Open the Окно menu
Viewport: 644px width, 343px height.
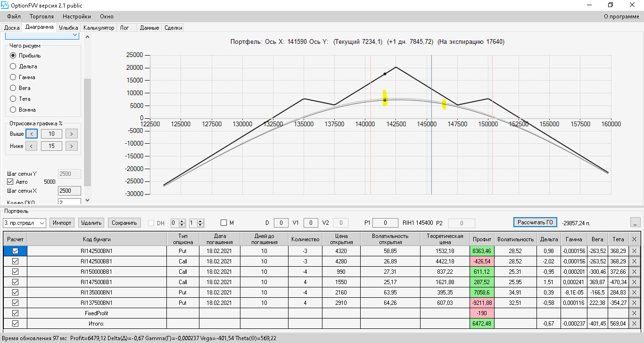pos(107,16)
